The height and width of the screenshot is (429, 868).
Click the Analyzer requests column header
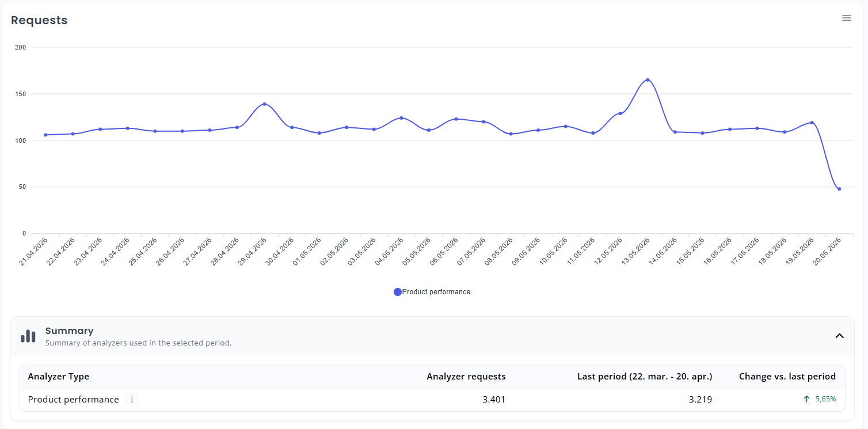(x=466, y=377)
